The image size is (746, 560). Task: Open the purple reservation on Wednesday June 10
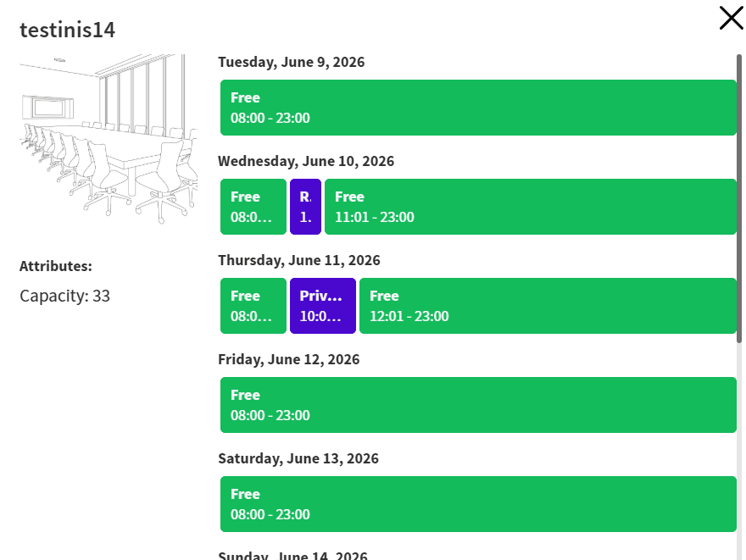(x=305, y=207)
